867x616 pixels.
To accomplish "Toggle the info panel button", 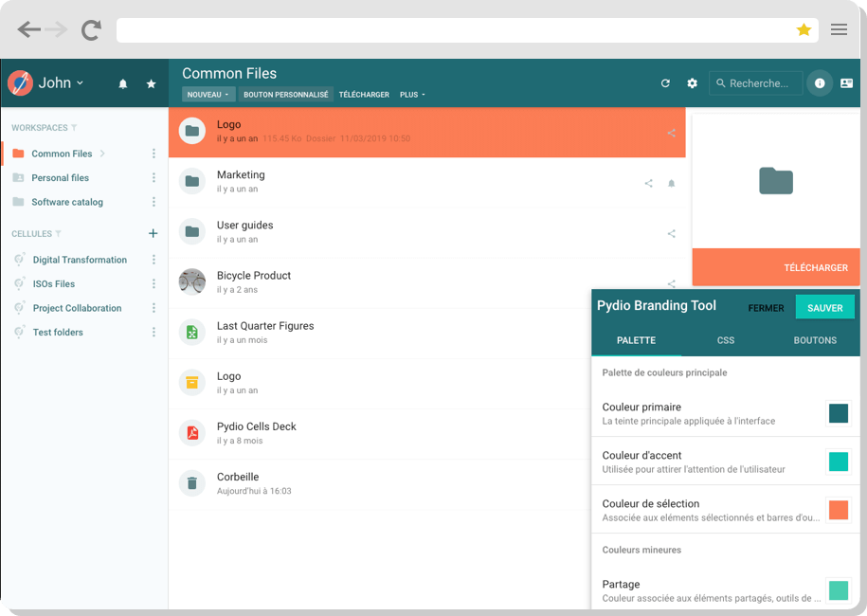I will (820, 83).
